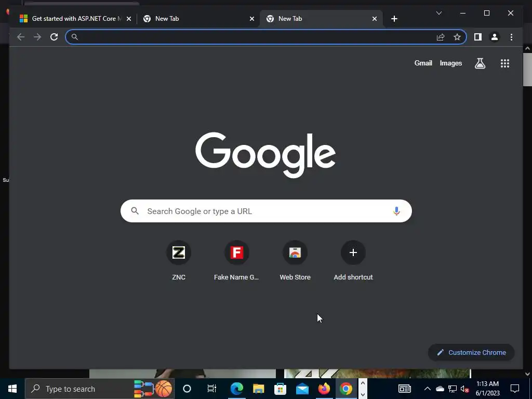This screenshot has width=532, height=399.
Task: Open Microsoft Store from taskbar
Action: click(x=280, y=389)
